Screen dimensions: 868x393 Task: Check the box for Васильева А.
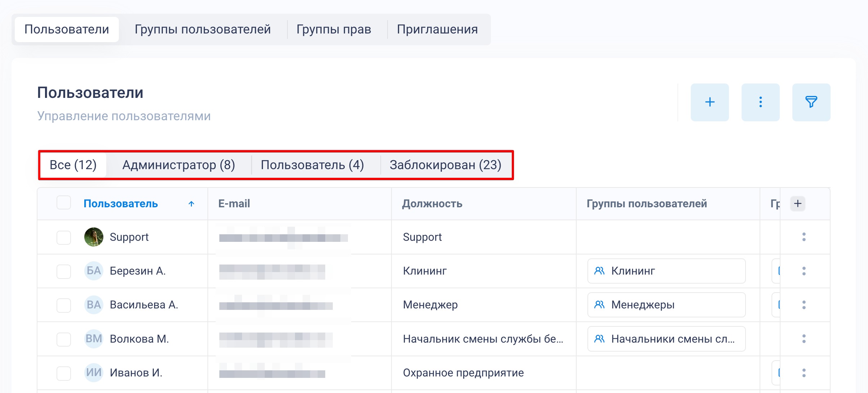point(64,305)
